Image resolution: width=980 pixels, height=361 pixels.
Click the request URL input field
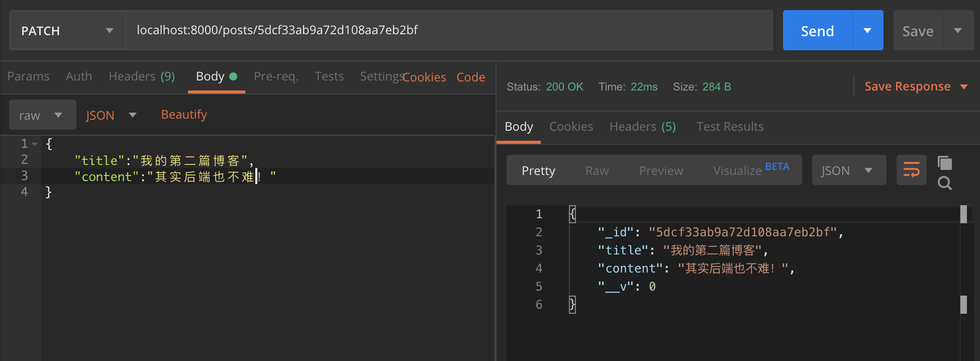(447, 30)
